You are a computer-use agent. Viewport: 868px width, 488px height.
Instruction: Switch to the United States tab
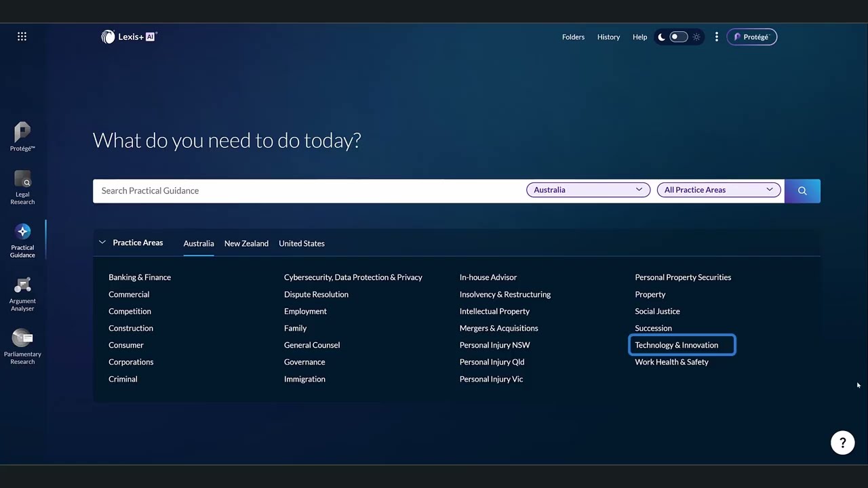tap(302, 243)
